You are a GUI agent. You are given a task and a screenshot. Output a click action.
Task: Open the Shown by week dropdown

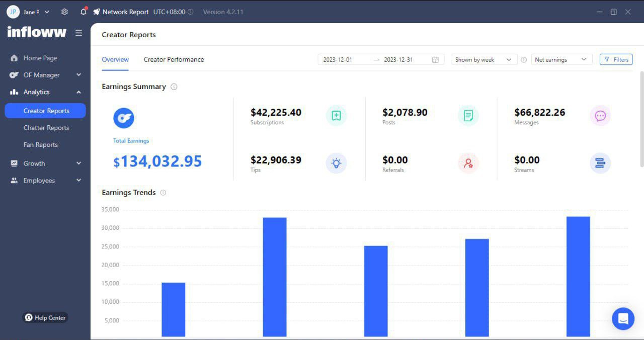(x=484, y=59)
